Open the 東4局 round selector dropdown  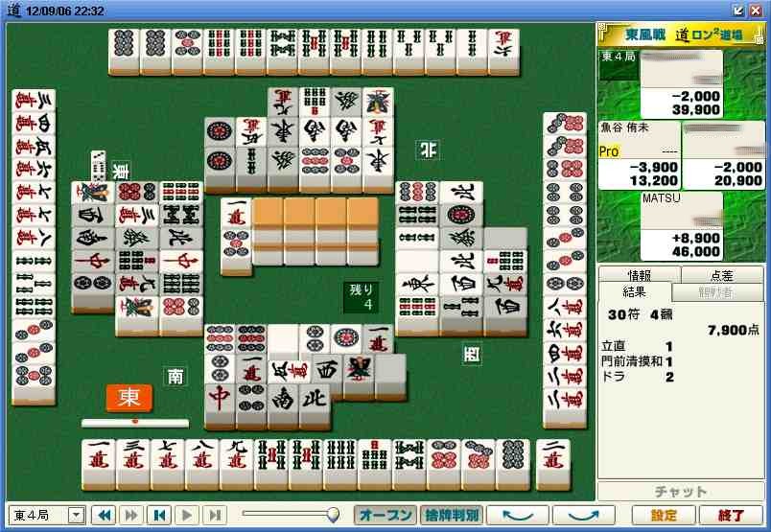click(76, 516)
